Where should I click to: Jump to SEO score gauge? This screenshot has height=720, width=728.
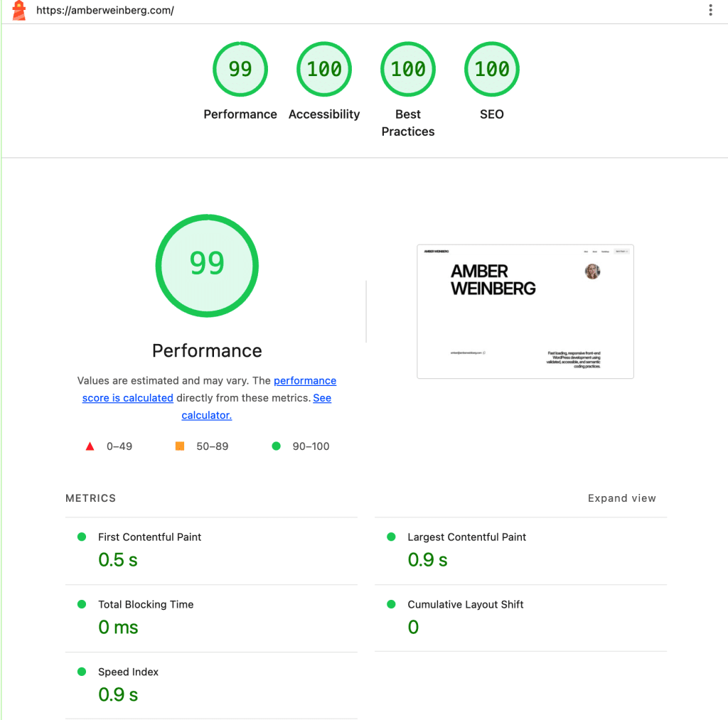(492, 69)
